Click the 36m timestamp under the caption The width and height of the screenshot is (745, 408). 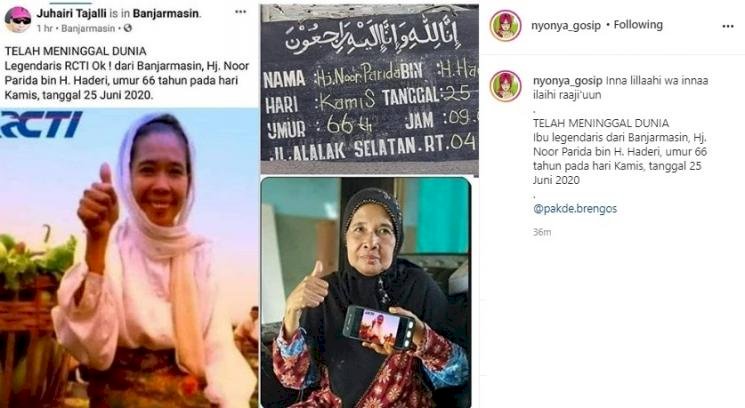[542, 232]
